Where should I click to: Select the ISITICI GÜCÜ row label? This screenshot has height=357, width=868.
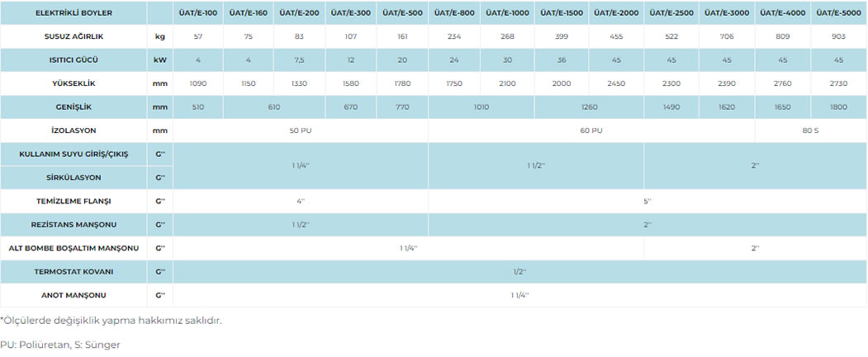tap(74, 60)
